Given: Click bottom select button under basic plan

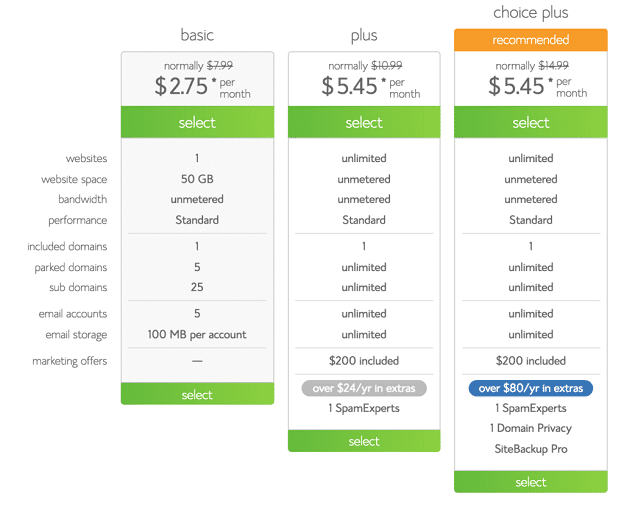Looking at the screenshot, I should pyautogui.click(x=197, y=394).
